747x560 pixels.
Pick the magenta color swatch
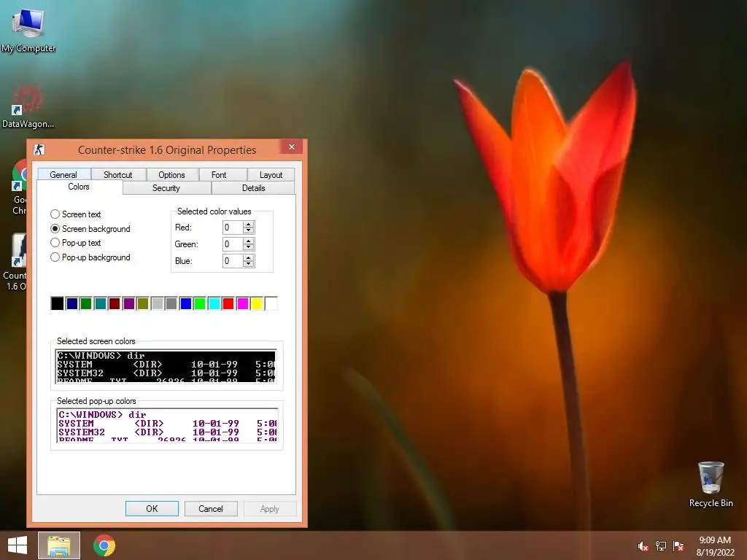coord(242,303)
